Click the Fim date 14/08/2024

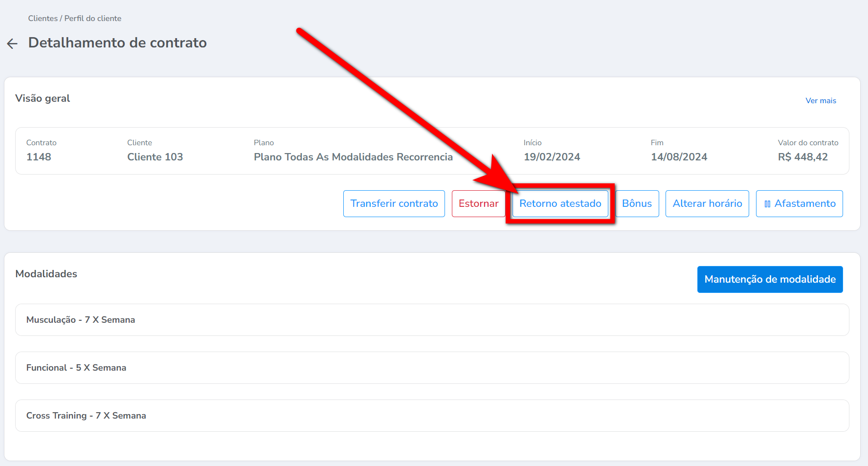(x=679, y=157)
